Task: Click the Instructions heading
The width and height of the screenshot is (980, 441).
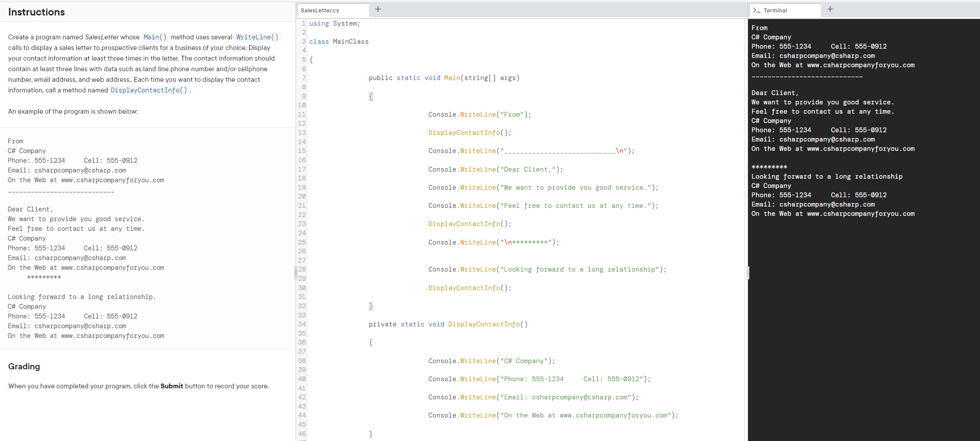Action: [36, 12]
